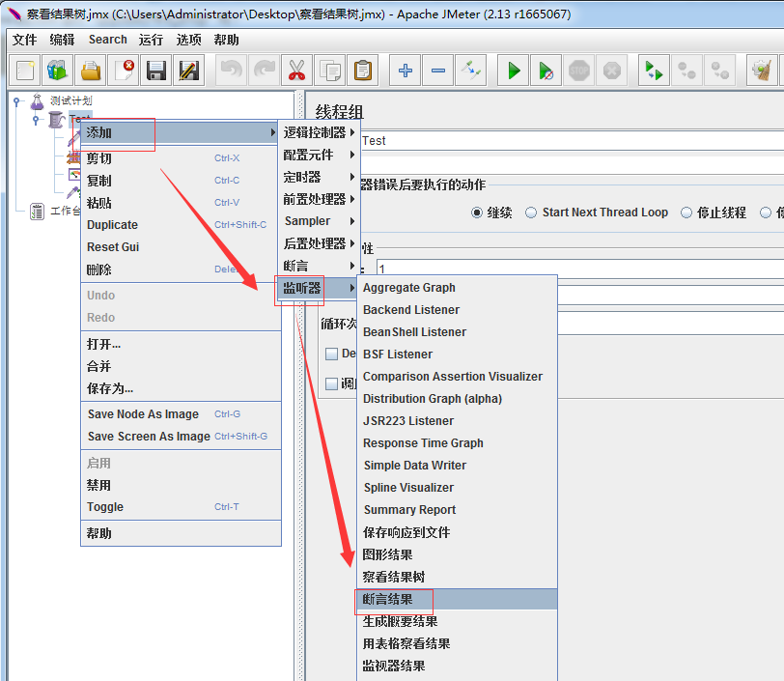Screen dimensions: 784x681
Task: Select Start Next Thread Loop option
Action: [x=531, y=213]
